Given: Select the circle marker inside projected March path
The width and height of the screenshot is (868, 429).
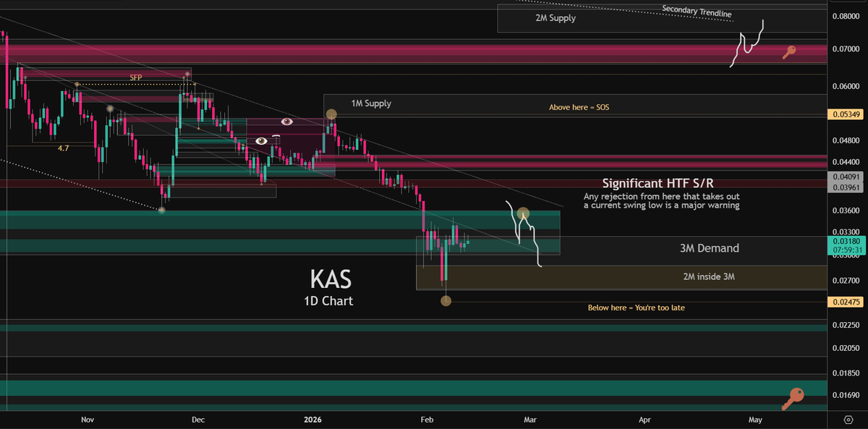Looking at the screenshot, I should pos(524,213).
